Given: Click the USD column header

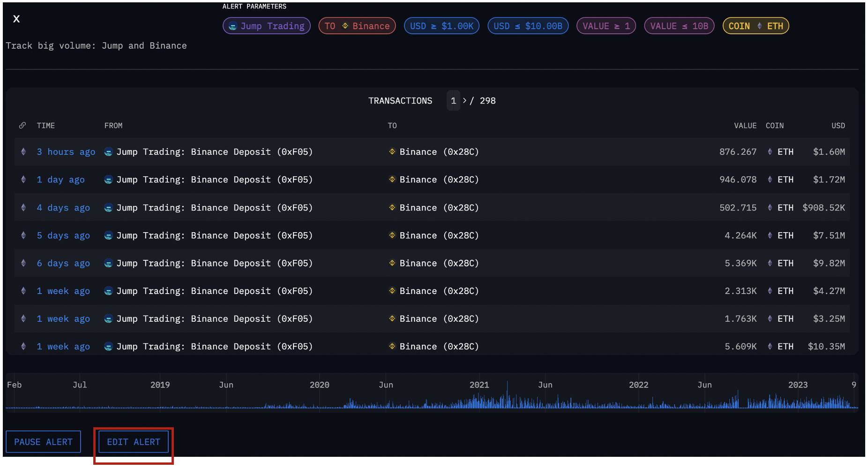Looking at the screenshot, I should click(x=838, y=126).
